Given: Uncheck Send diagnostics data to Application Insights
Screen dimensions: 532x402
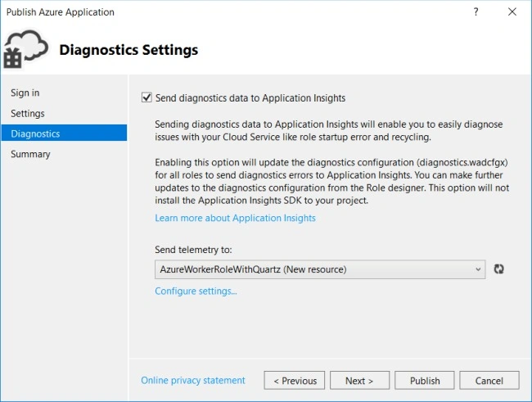Looking at the screenshot, I should [147, 97].
